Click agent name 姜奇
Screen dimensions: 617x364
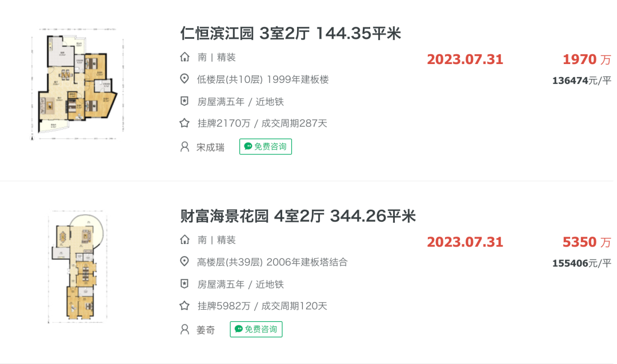tap(206, 330)
